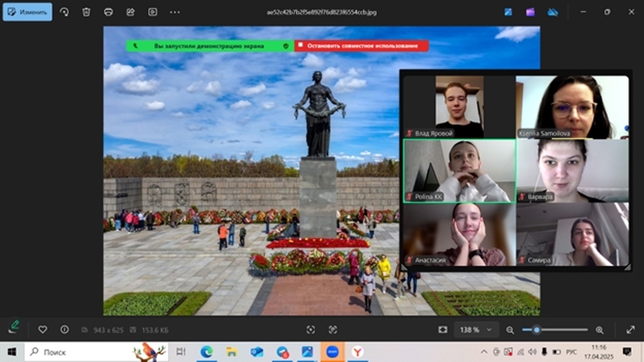Show file info with the info icon
This screenshot has width=644, height=362.
click(x=64, y=329)
